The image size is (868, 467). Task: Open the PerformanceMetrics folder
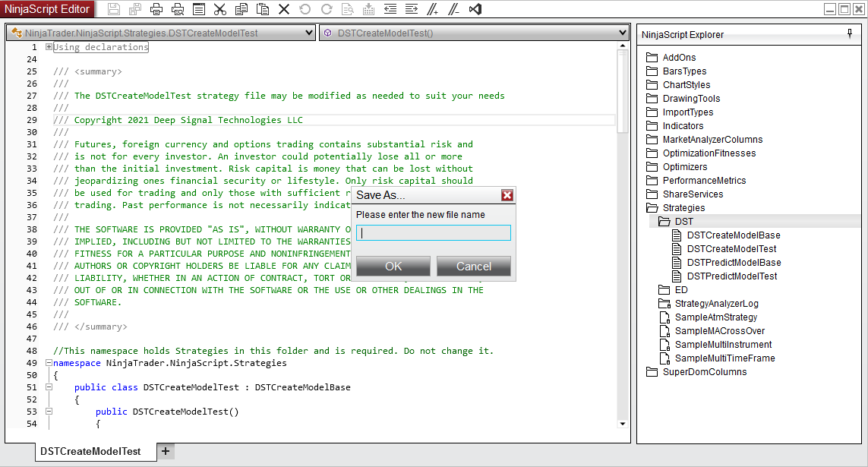tap(696, 181)
